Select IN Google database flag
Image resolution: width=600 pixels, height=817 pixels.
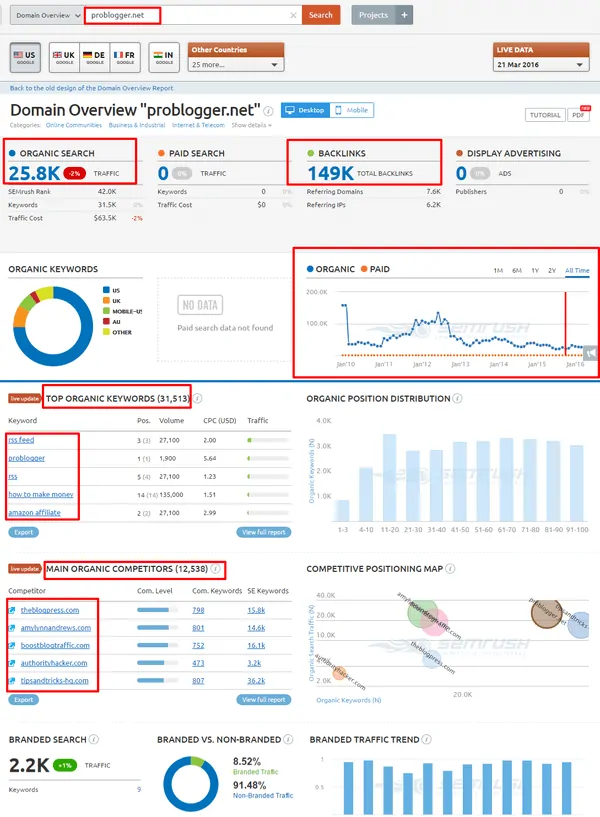pyautogui.click(x=164, y=57)
